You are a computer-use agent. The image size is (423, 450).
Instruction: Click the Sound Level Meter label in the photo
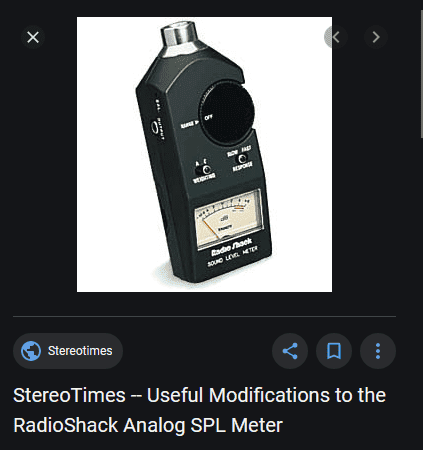pyautogui.click(x=233, y=257)
